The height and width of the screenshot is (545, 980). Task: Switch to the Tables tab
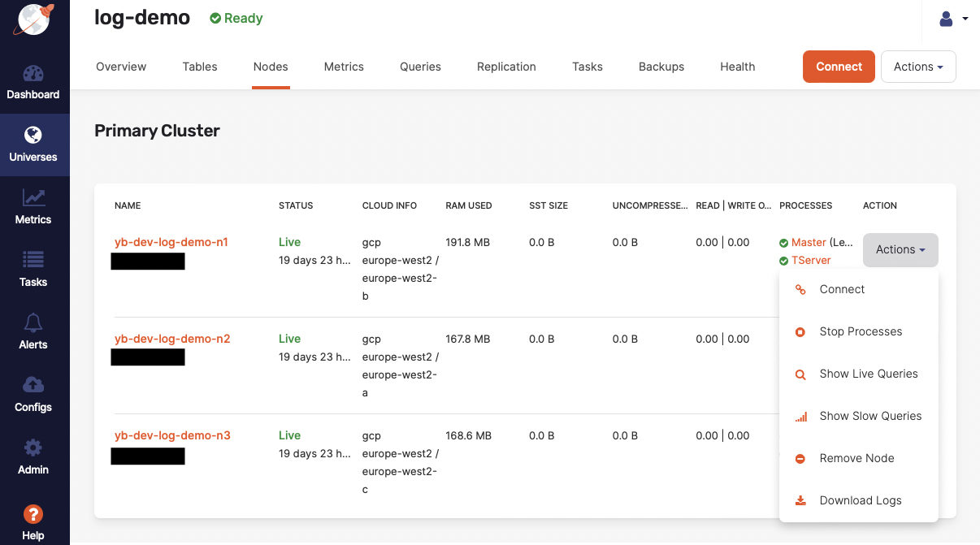(x=200, y=67)
